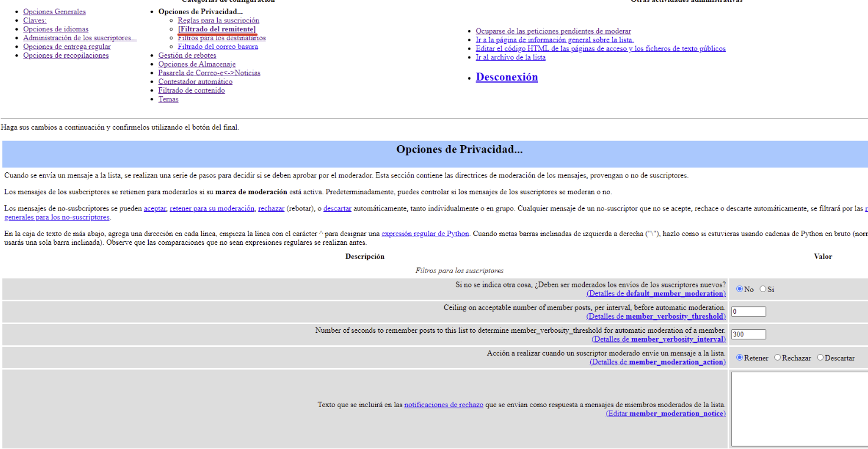Go to Filtrado de contenido

click(191, 91)
